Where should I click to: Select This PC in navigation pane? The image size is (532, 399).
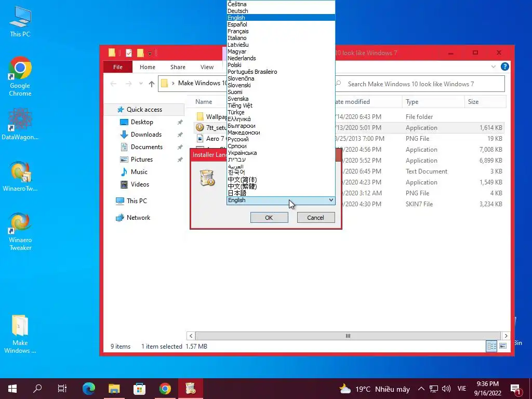tap(137, 201)
